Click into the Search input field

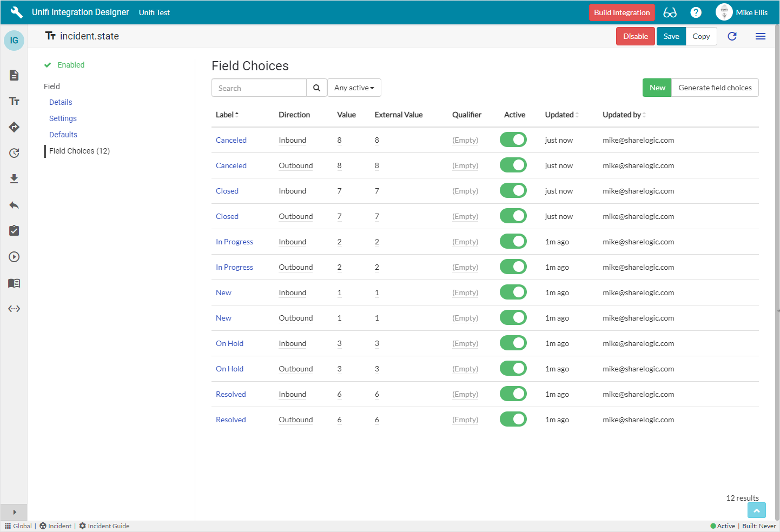[x=259, y=88]
